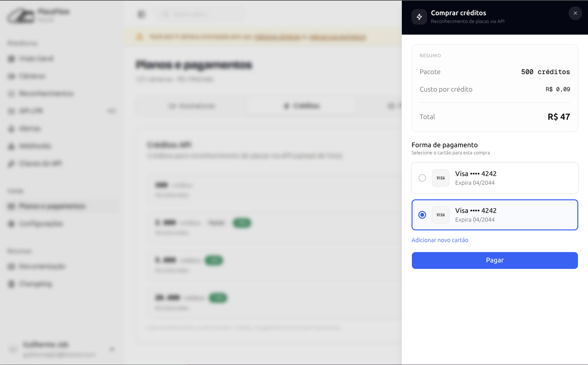Click the blurred search input field
Image resolution: width=588 pixels, height=365 pixels.
click(x=201, y=14)
